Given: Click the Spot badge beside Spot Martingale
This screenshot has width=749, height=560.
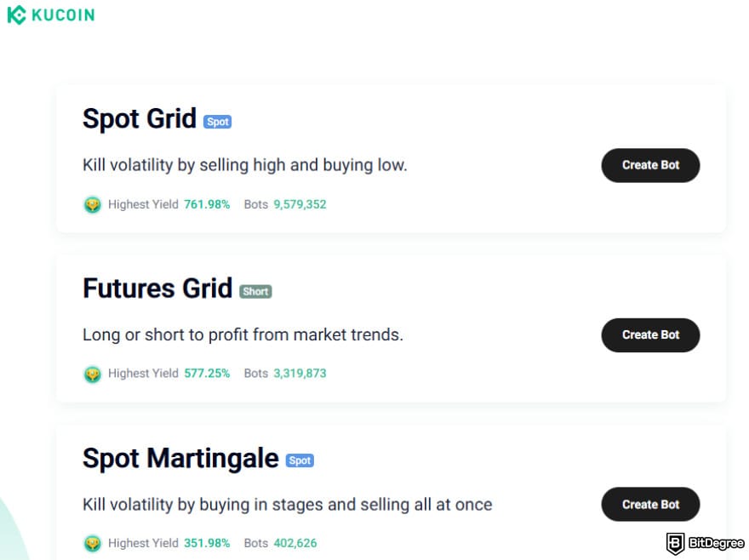Looking at the screenshot, I should [300, 460].
